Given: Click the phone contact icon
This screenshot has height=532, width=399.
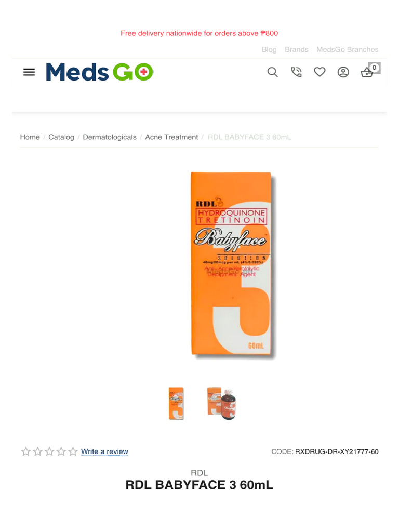Looking at the screenshot, I should [x=296, y=72].
